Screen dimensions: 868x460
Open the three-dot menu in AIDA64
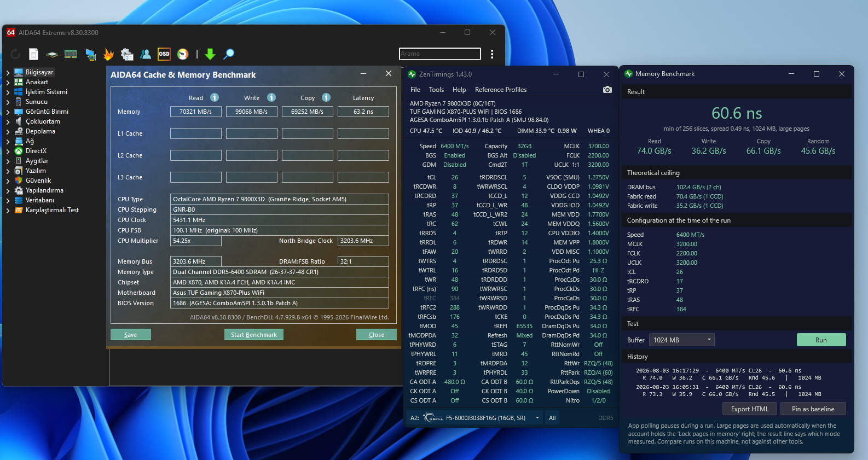pos(492,54)
